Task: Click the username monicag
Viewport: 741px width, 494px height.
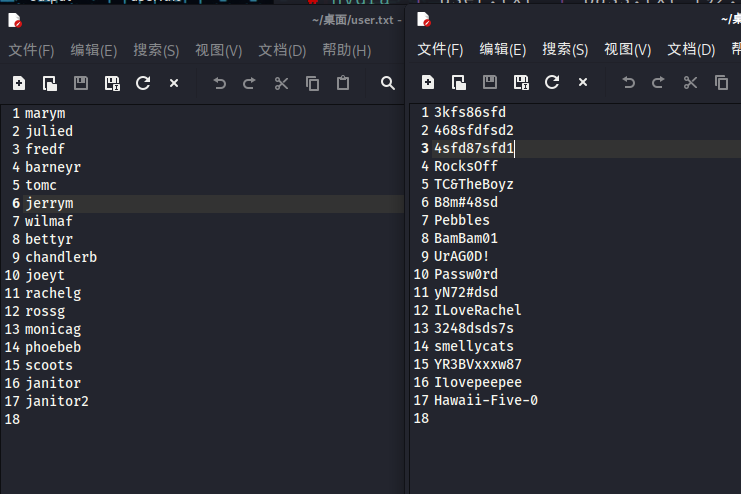Action: tap(53, 329)
